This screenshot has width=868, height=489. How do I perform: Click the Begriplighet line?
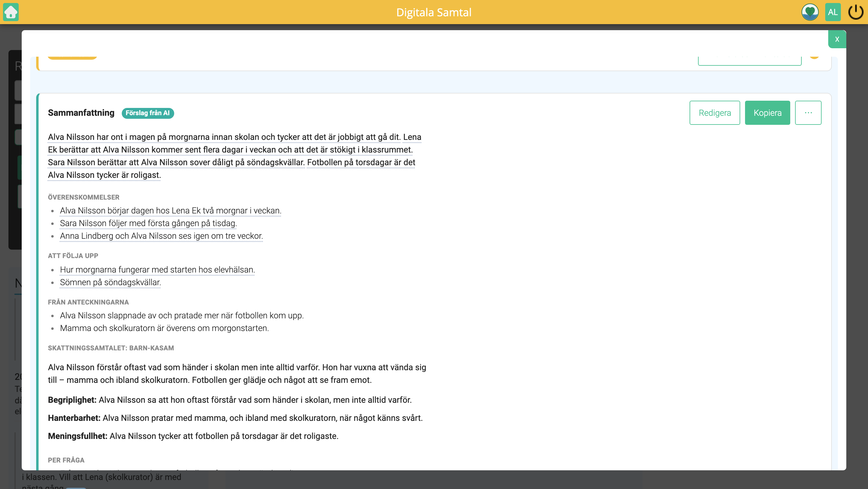230,400
